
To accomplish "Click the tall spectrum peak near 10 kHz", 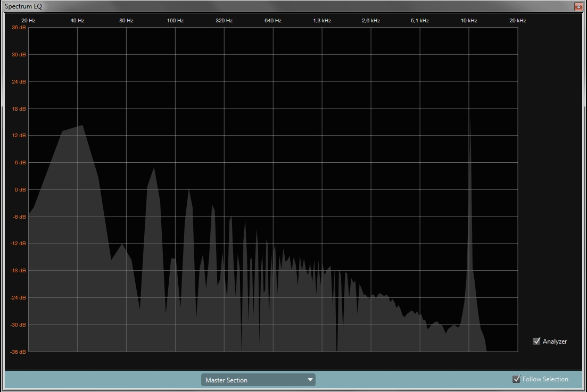I will click(470, 213).
